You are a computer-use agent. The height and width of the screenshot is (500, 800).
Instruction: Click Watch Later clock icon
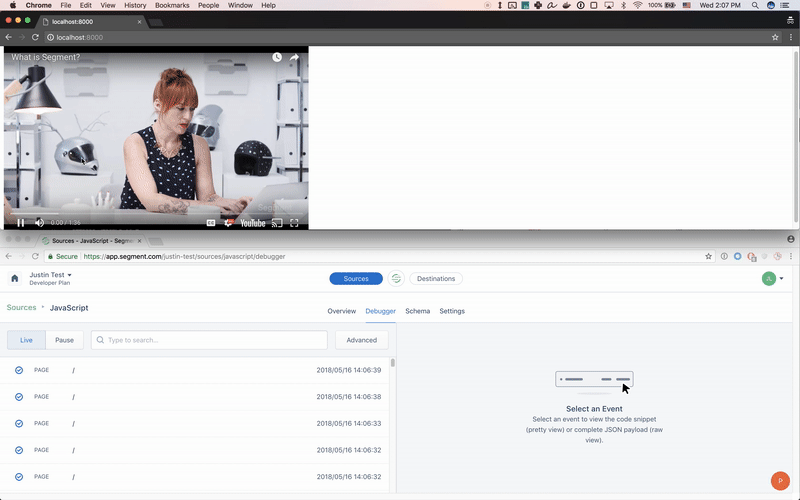[x=277, y=57]
